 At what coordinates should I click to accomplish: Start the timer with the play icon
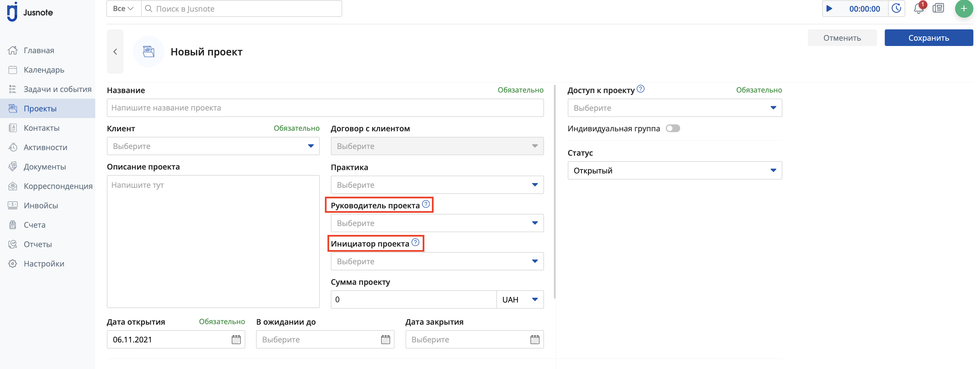coord(829,9)
